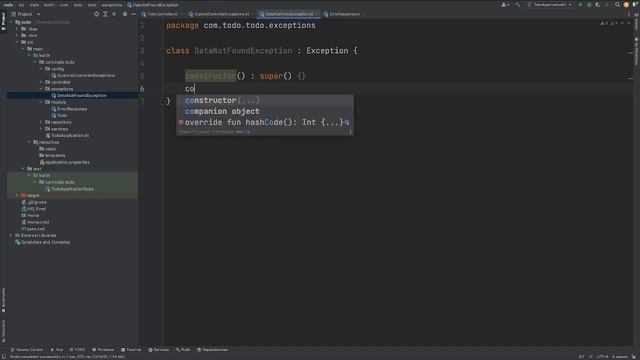Select override fun hashCode() suggestion
This screenshot has height=360, width=640.
265,122
